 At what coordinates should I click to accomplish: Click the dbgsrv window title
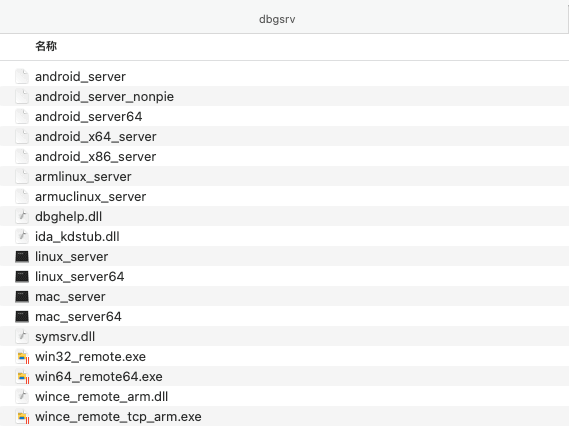click(x=277, y=19)
